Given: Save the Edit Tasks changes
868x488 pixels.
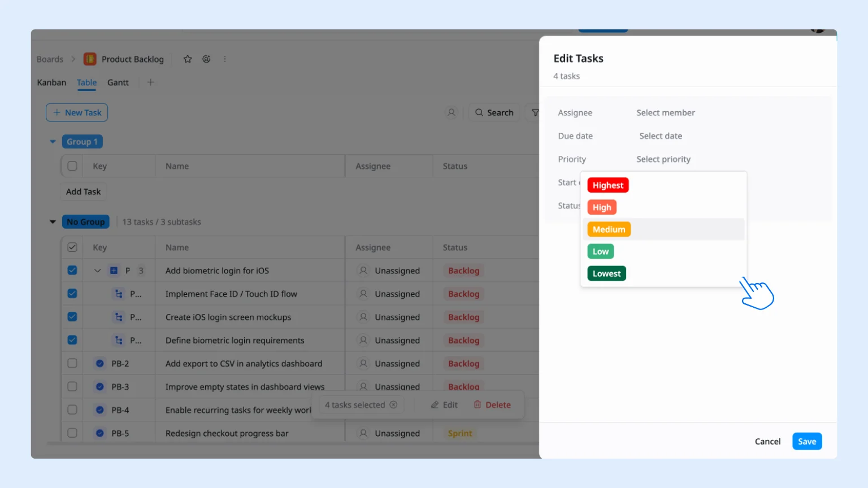Looking at the screenshot, I should [807, 442].
